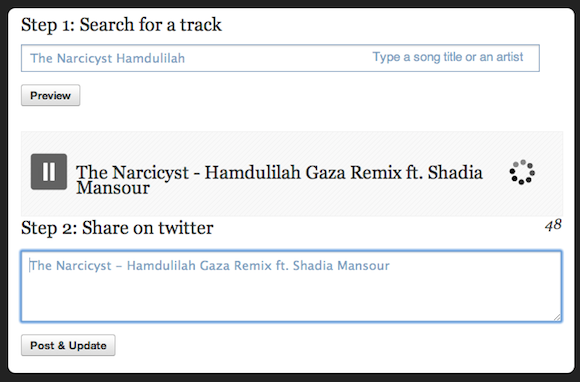The height and width of the screenshot is (382, 580).
Task: Click the Preview button
Action: [x=50, y=95]
